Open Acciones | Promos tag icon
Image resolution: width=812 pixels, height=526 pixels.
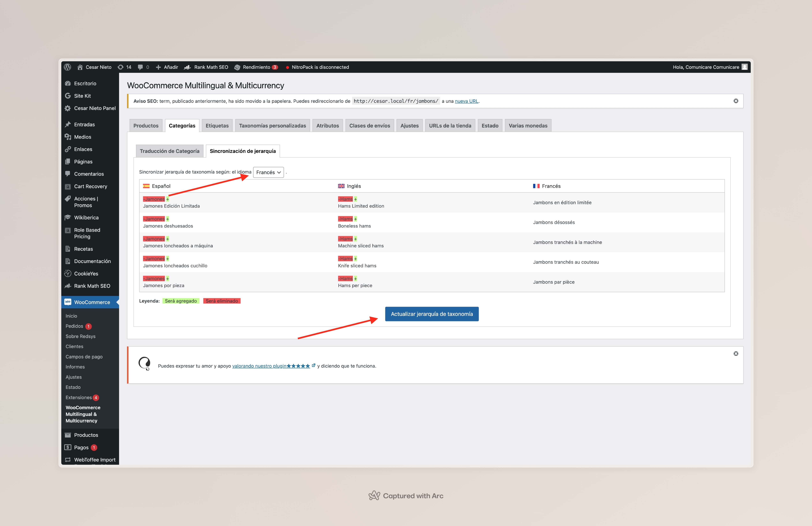(68, 199)
